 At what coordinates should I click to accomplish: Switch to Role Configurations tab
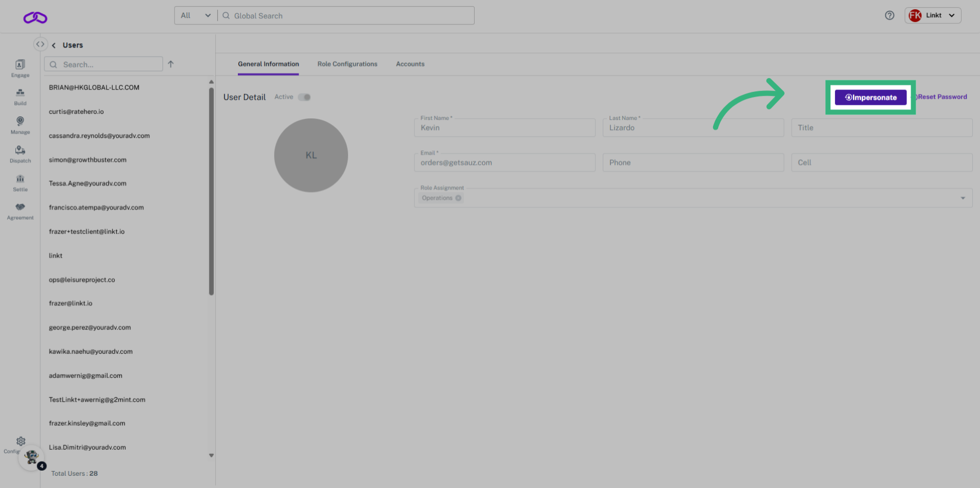347,64
